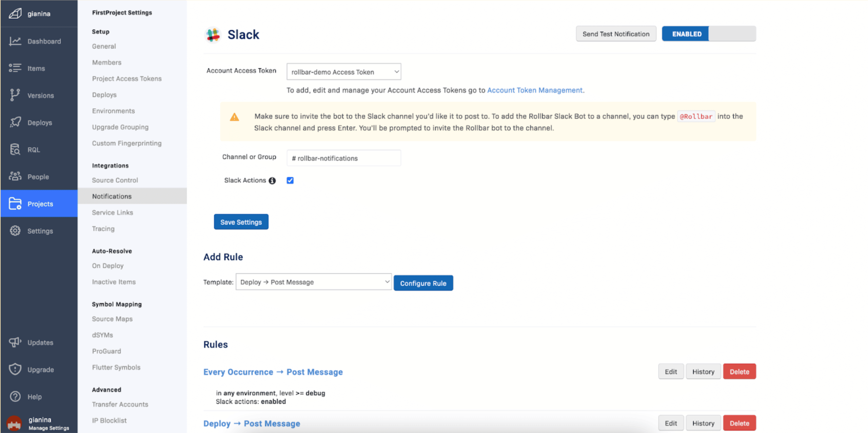This screenshot has height=433, width=868.
Task: Click gianina user avatar
Action: point(14,423)
